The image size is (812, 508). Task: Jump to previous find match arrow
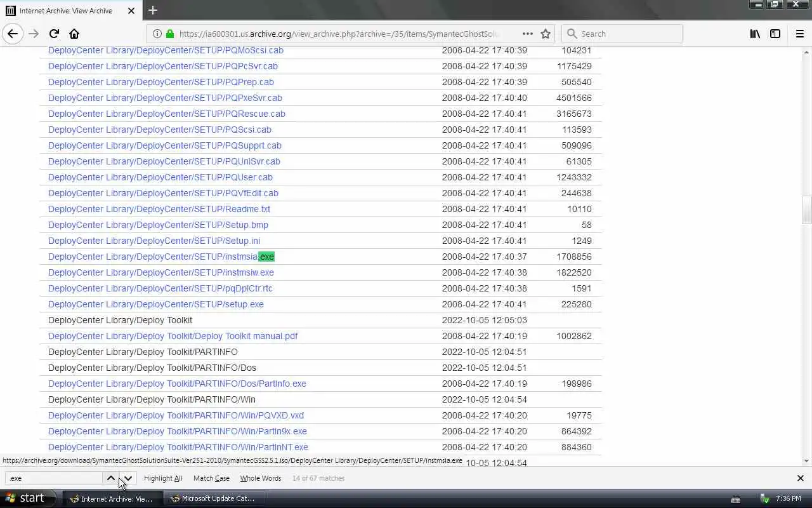coord(110,478)
